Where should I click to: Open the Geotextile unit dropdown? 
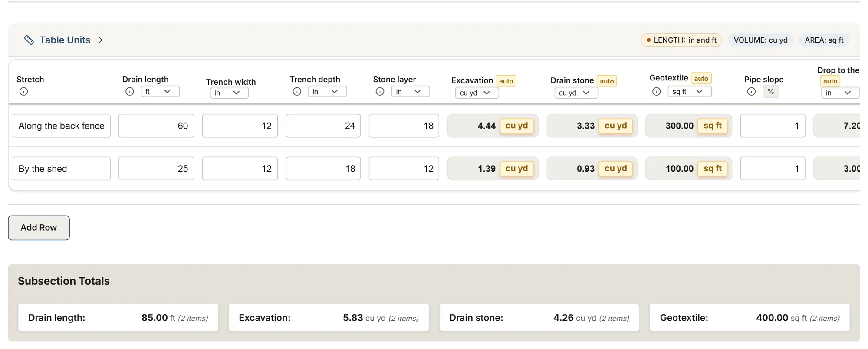(690, 91)
